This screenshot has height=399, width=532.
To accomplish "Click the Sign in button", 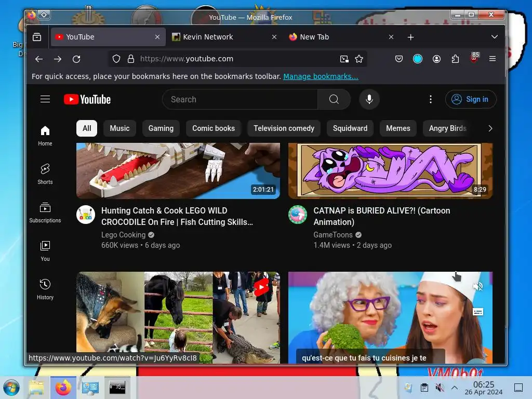I will coord(471,99).
